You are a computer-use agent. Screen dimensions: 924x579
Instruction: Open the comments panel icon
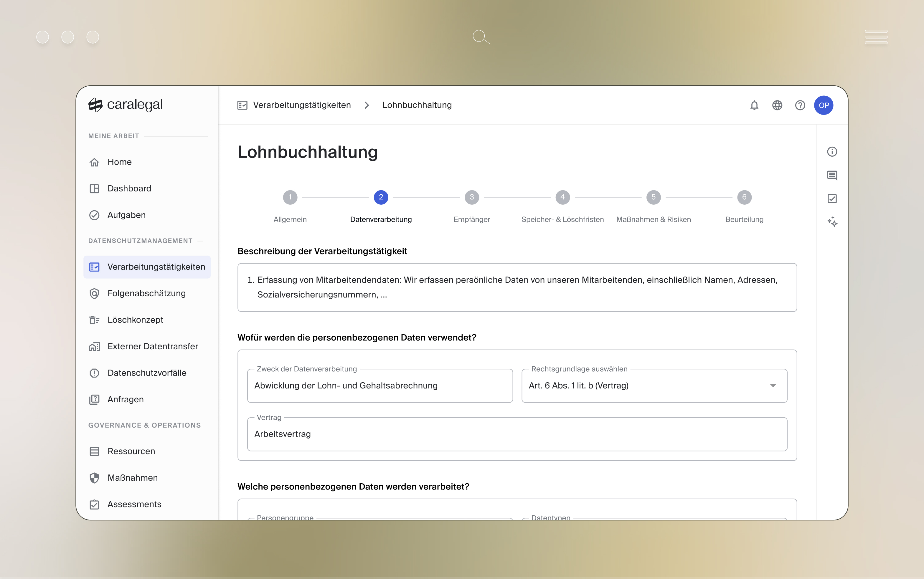(832, 175)
